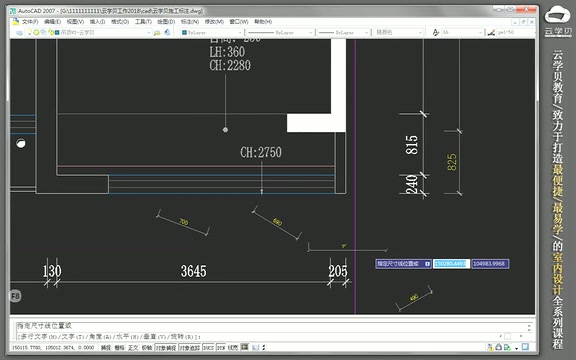The image size is (576, 360).
Task: Toggle the 对象捕捉 (Object Snap) status button
Action: [166, 347]
